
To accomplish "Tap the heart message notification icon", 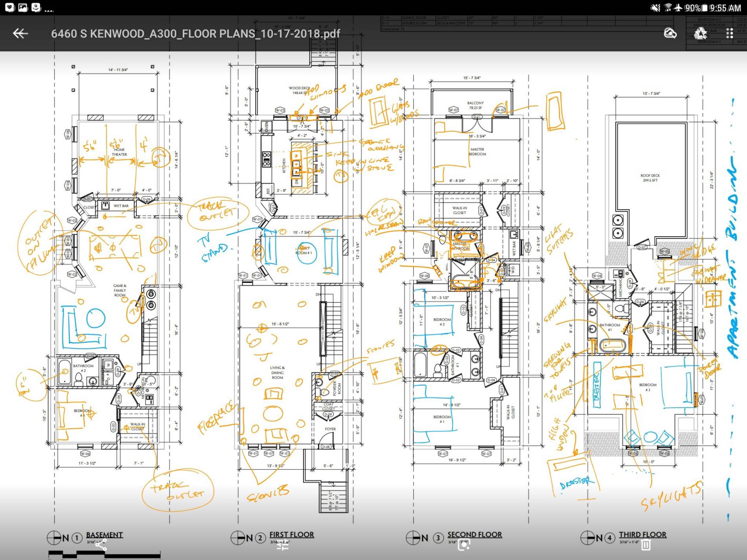I will pyautogui.click(x=9, y=7).
